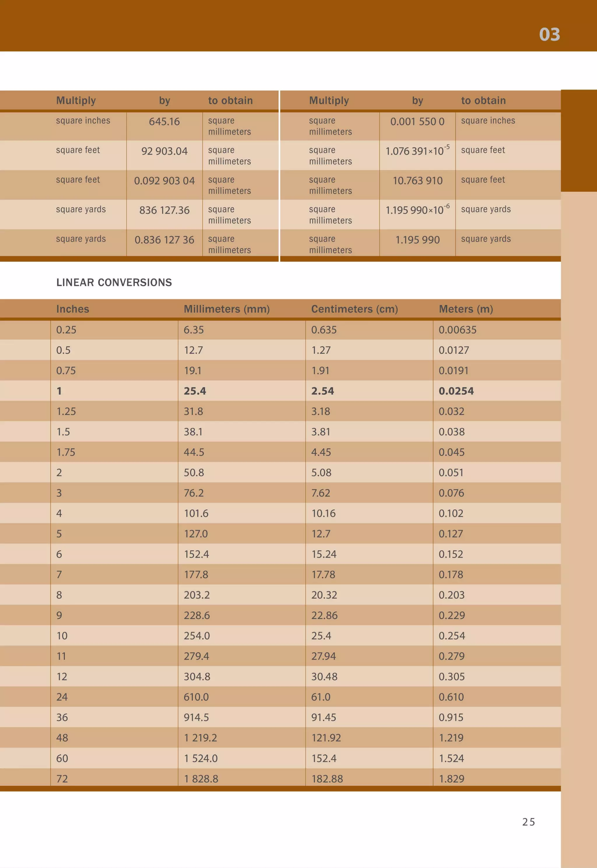Click the 836 127.36 factor cell

(164, 210)
